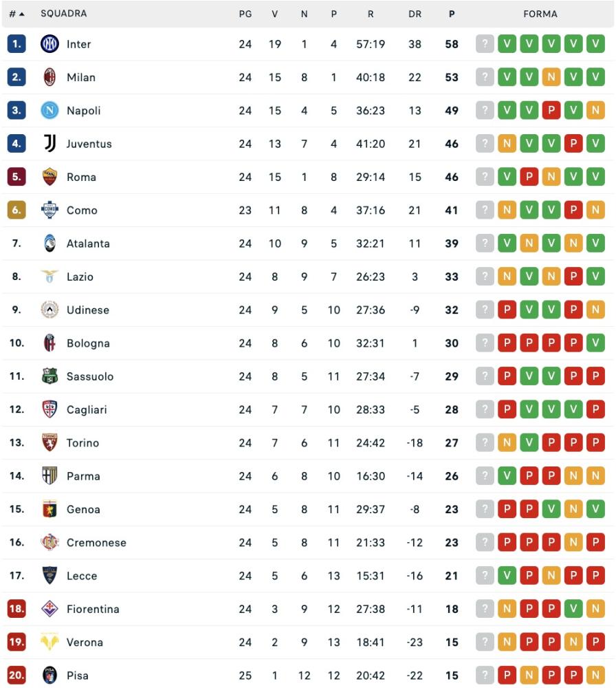The image size is (616, 688).
Task: Click the SQUADRA column header
Action: coord(63,14)
